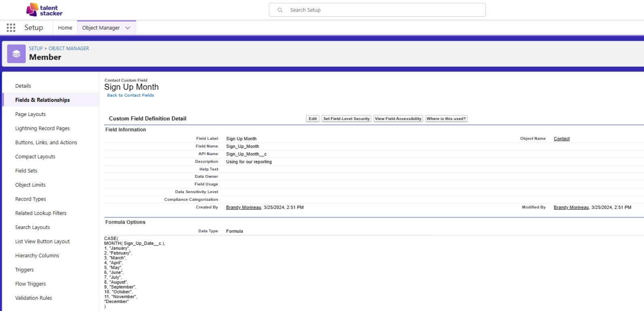
Task: Navigate to OBJECT MANAGER breadcrumb
Action: [69, 48]
